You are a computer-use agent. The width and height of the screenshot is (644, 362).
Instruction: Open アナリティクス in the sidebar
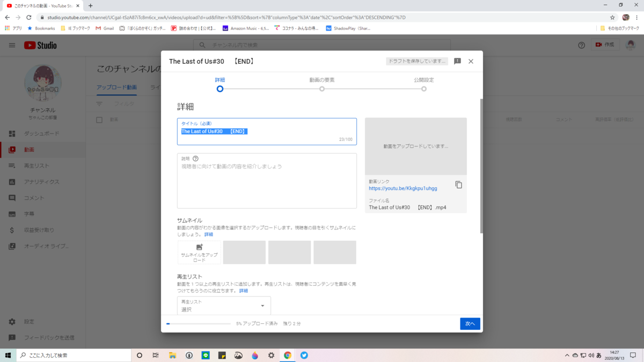click(x=43, y=182)
